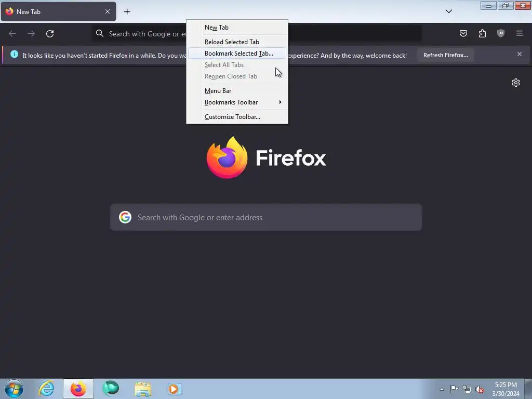
Task: Open the Extensions puzzle-piece icon
Action: (x=482, y=33)
